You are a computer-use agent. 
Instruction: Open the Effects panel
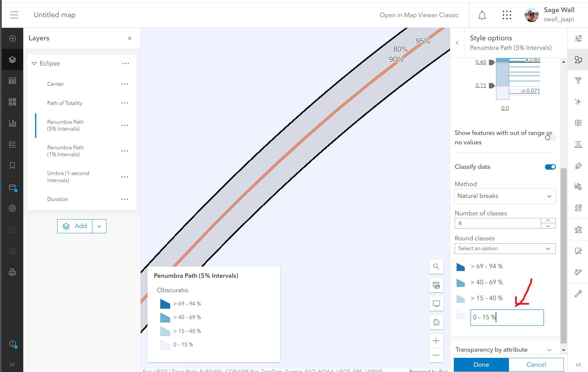[578, 102]
